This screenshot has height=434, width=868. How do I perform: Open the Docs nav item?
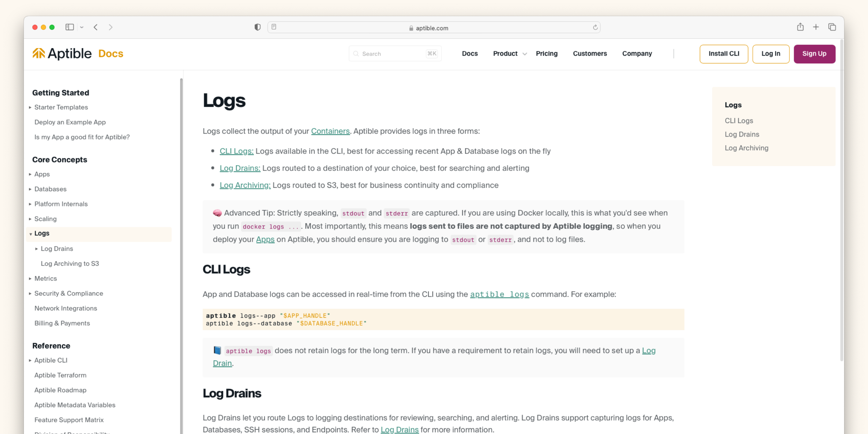point(470,54)
